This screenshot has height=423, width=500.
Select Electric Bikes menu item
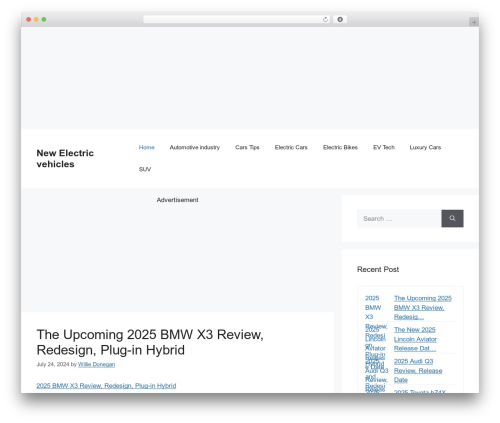340,147
